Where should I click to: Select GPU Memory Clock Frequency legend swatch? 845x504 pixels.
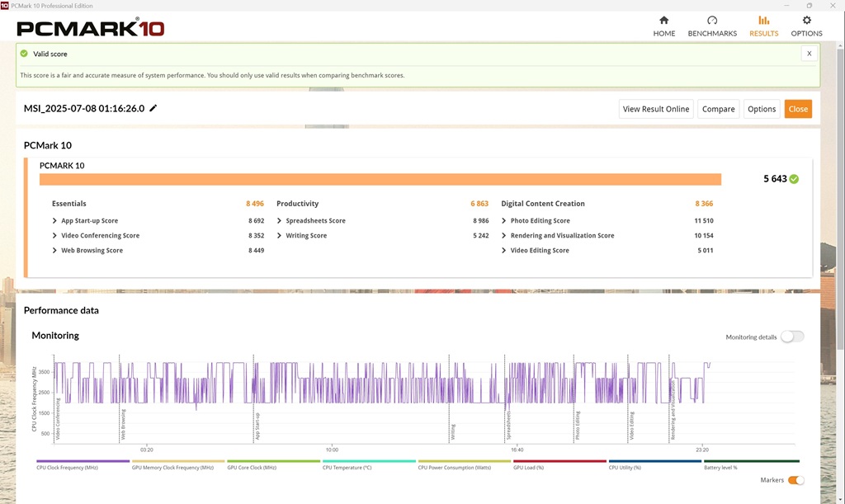(178, 461)
